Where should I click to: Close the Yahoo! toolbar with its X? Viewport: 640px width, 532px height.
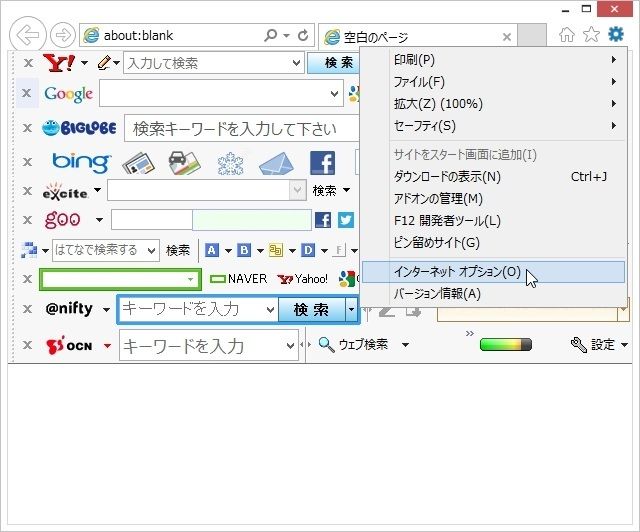[x=28, y=63]
